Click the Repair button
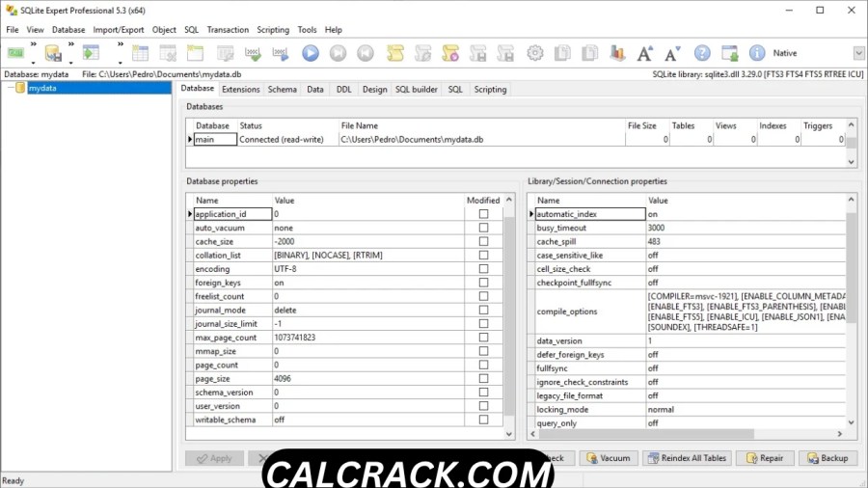868x488 pixels. [x=765, y=458]
